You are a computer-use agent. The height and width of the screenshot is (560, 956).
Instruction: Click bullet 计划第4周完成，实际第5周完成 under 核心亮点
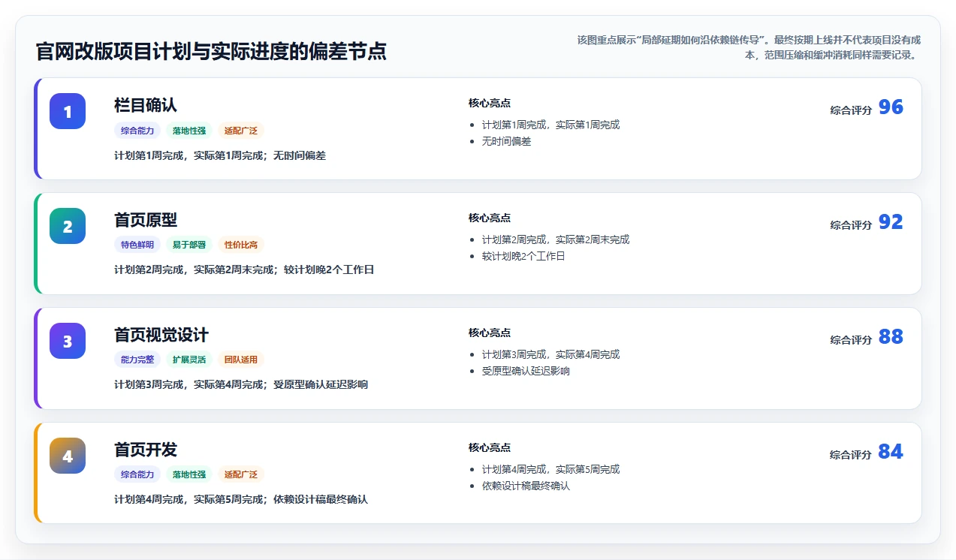point(551,470)
